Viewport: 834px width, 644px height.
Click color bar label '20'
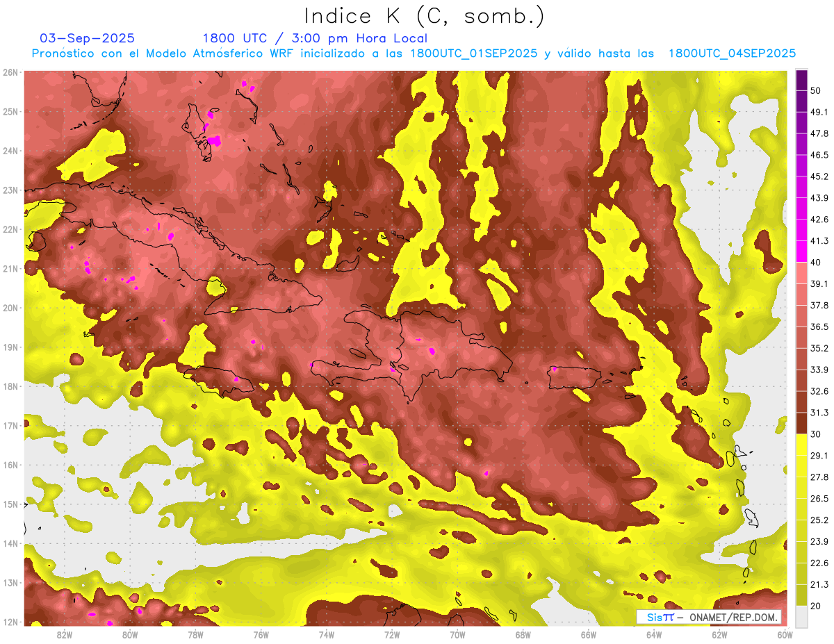(815, 605)
